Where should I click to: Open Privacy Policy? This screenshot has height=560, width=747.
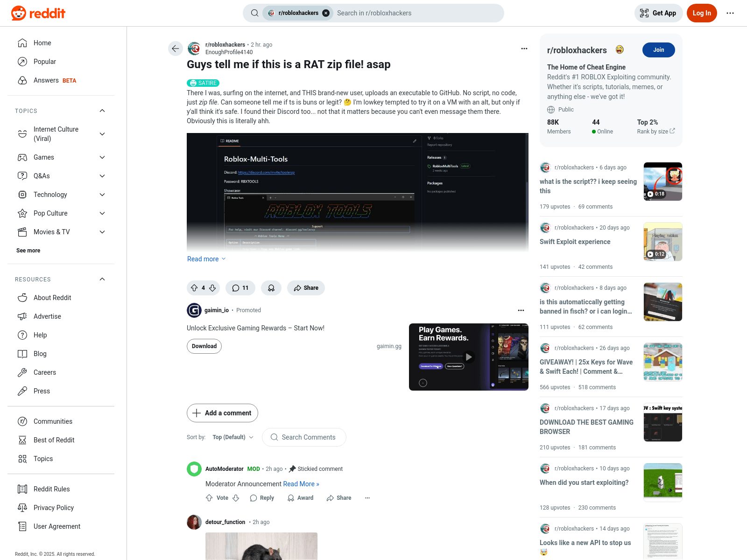[x=61, y=508]
